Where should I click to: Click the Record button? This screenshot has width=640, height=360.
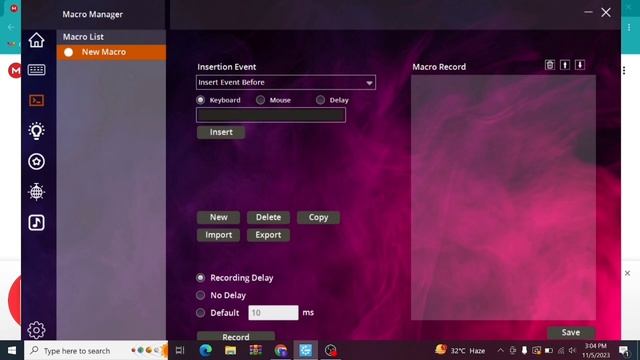point(236,336)
